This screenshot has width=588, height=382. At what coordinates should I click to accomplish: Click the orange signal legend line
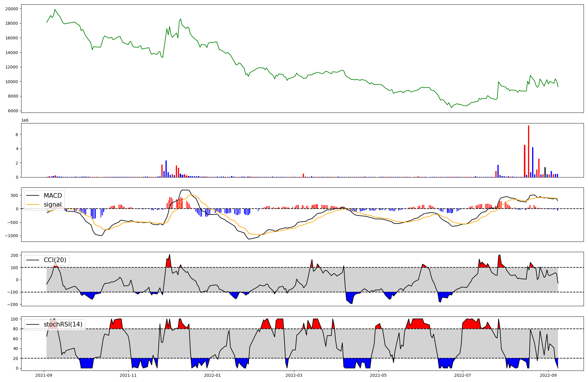coord(33,205)
